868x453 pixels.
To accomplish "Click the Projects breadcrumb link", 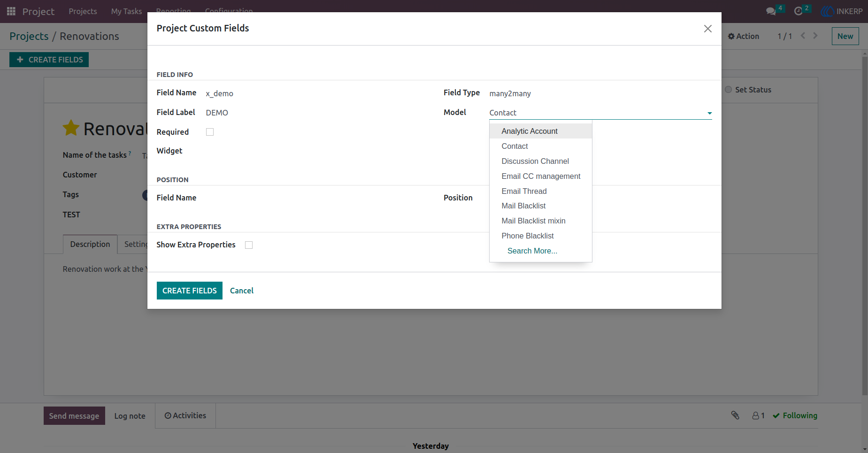I will click(29, 36).
